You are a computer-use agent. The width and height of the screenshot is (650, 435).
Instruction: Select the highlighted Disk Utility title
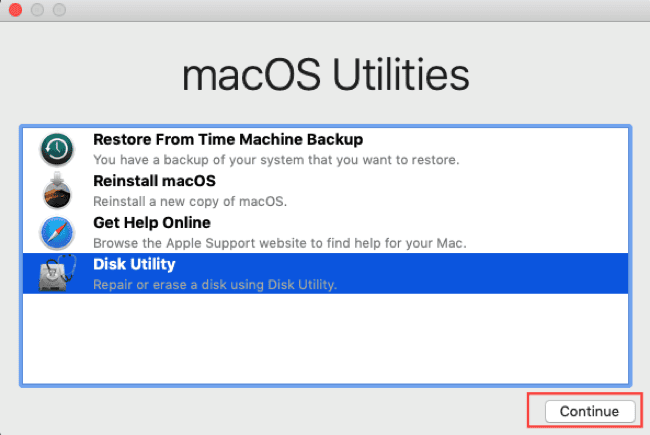click(134, 265)
